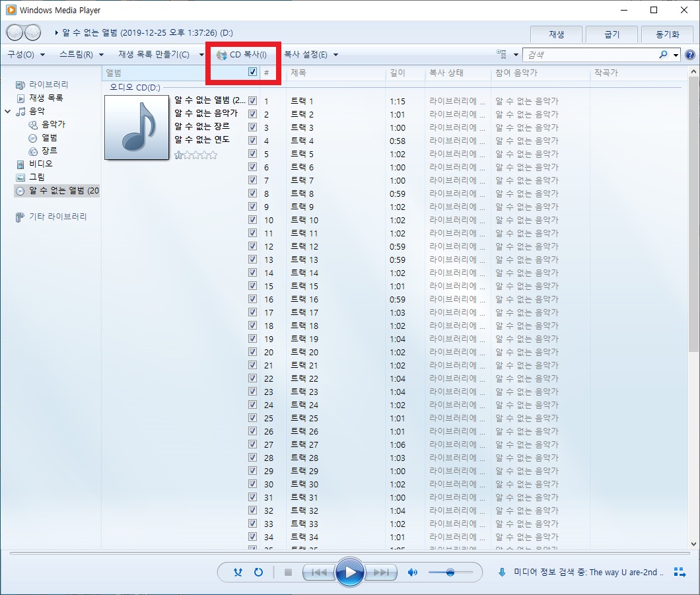Toggle shuffle playback
The width and height of the screenshot is (700, 595).
238,572
